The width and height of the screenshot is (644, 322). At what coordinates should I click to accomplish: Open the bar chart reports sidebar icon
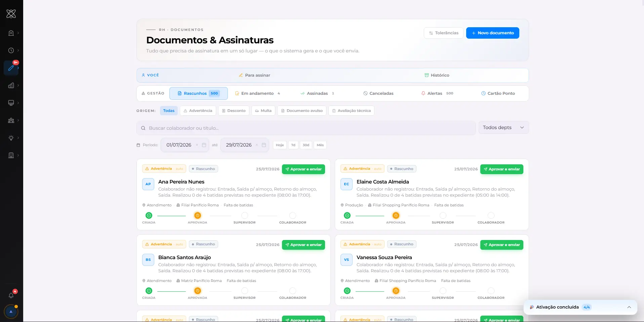click(11, 85)
